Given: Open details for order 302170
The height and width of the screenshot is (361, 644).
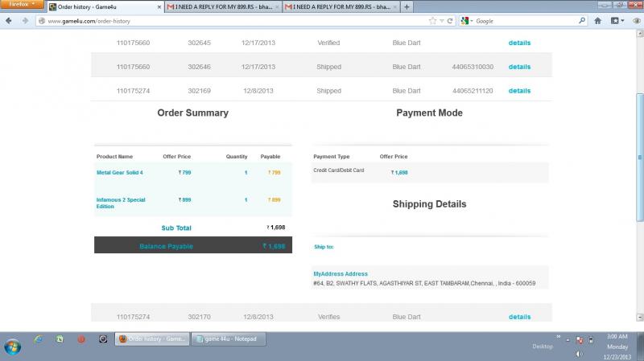Looking at the screenshot, I should (x=519, y=317).
